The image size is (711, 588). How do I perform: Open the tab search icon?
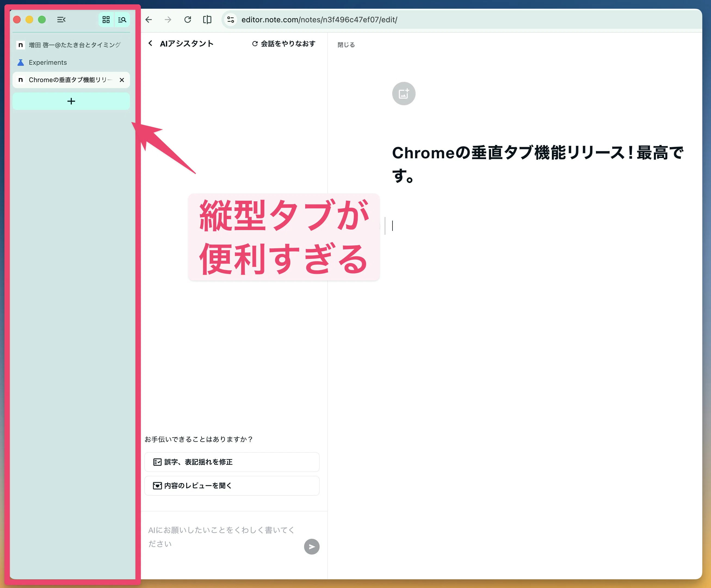(122, 20)
